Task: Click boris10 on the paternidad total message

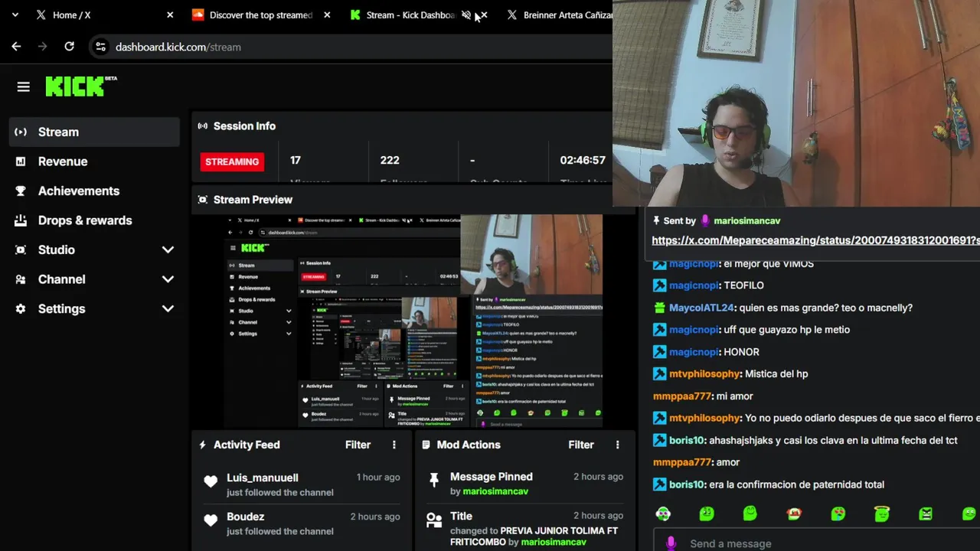Action: pos(687,484)
